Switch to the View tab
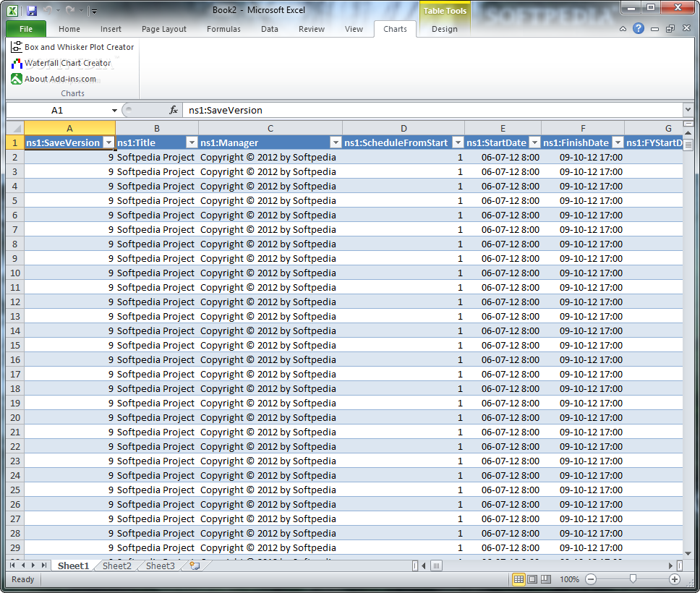The width and height of the screenshot is (700, 593). (354, 29)
